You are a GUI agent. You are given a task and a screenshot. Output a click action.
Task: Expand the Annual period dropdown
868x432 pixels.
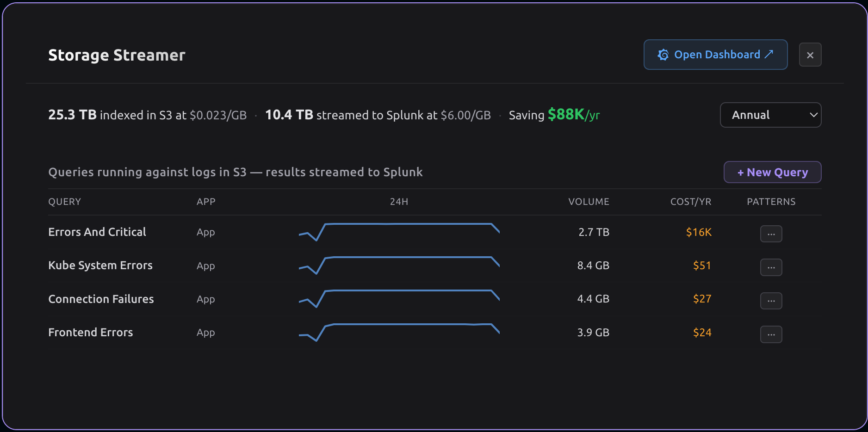pos(770,115)
